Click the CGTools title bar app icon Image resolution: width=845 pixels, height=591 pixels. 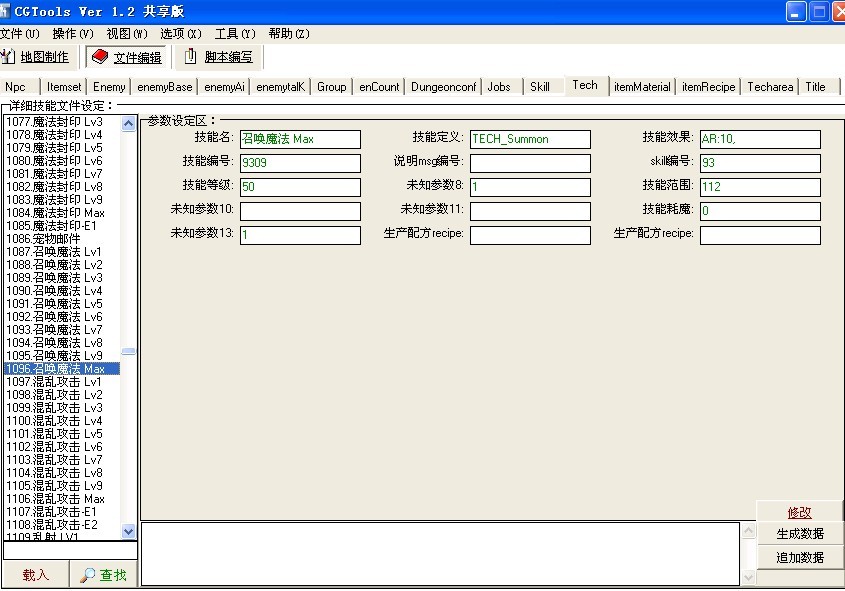tap(7, 11)
